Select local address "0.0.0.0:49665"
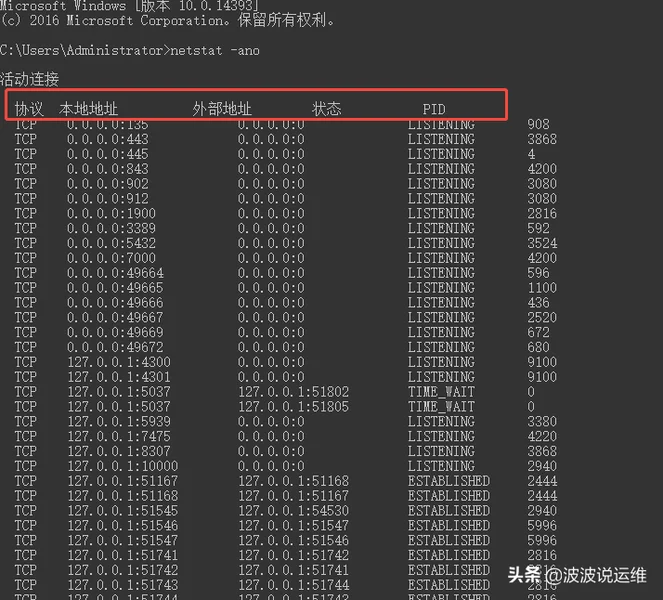This screenshot has height=600, width=663. (115, 288)
